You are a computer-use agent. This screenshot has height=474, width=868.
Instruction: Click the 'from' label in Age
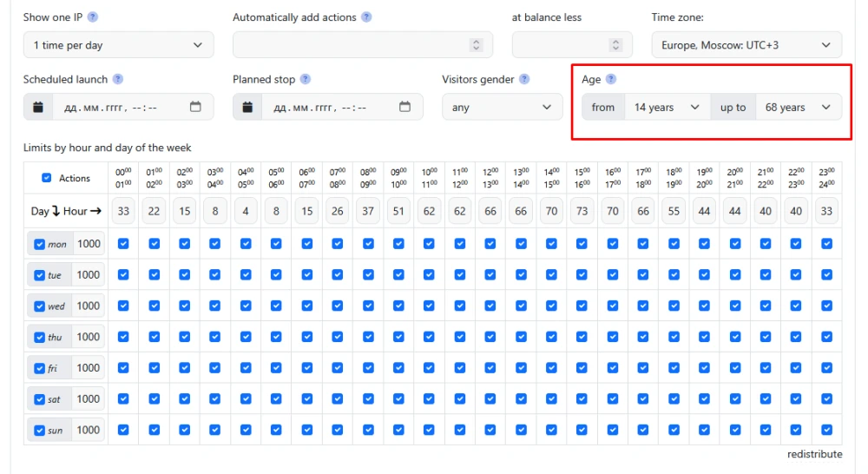tap(603, 107)
